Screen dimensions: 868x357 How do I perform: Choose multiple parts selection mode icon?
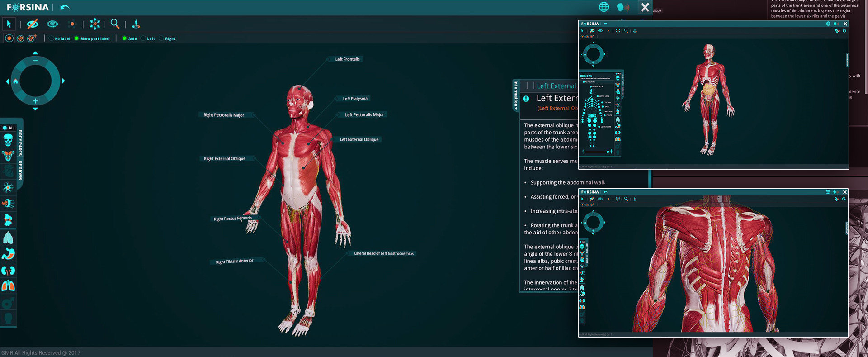point(20,38)
